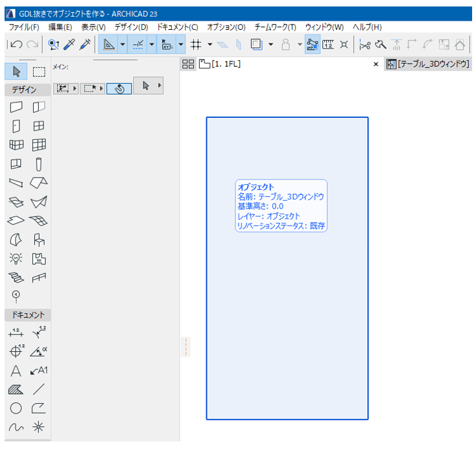Toggle coordinates XY button
The height and width of the screenshot is (453, 476).
[x=167, y=45]
